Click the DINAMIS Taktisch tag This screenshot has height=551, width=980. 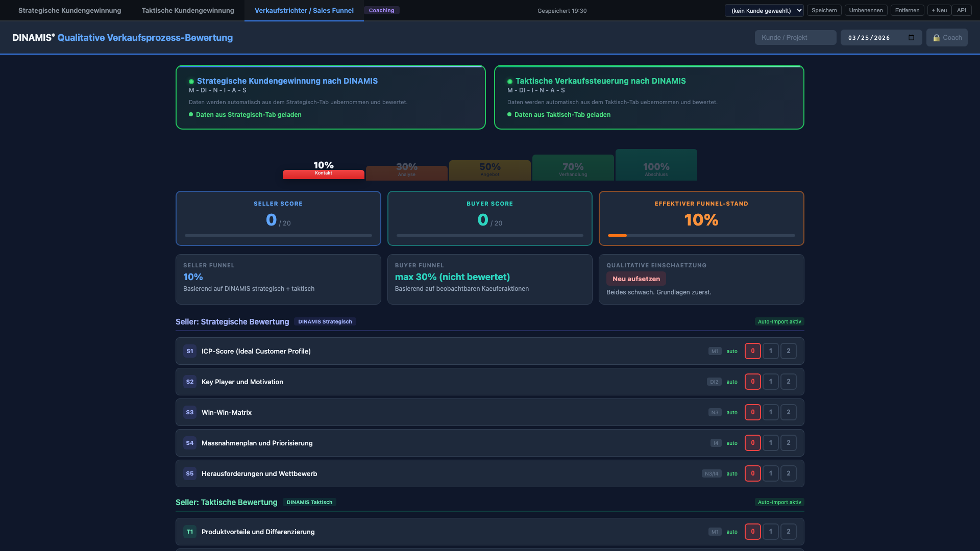coord(309,502)
